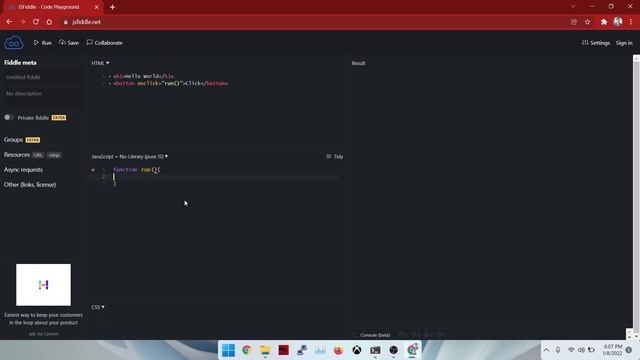Screen dimensions: 640x360
Task: Bookmark this page with the star
Action: point(587,22)
